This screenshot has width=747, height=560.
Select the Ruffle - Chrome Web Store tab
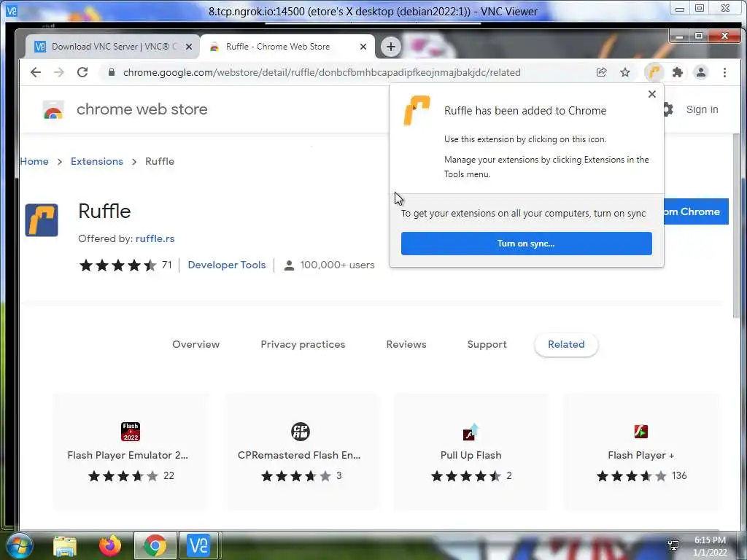click(x=286, y=47)
